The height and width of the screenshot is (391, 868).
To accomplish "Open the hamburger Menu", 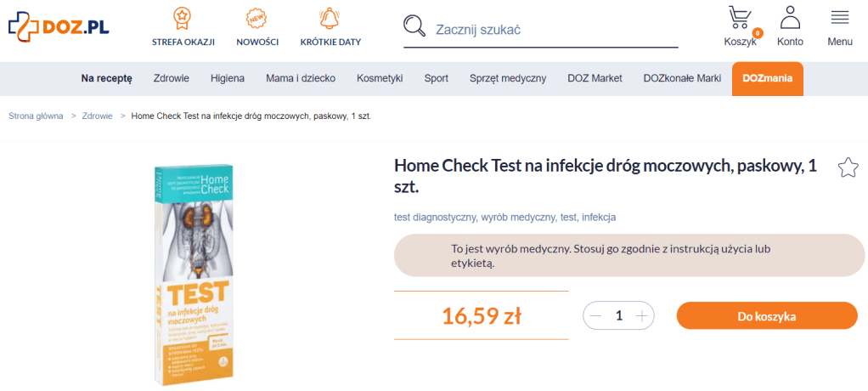I will click(x=840, y=26).
